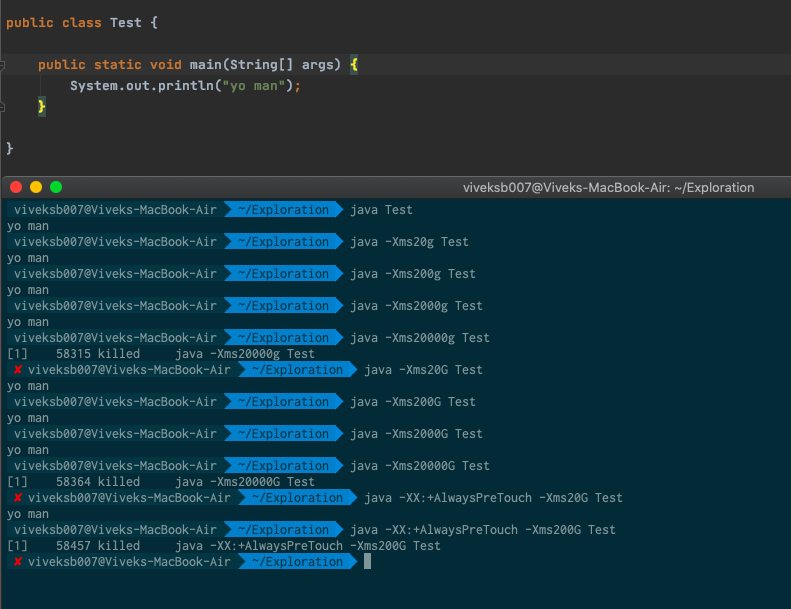Click the terminal title bar text

(x=608, y=187)
